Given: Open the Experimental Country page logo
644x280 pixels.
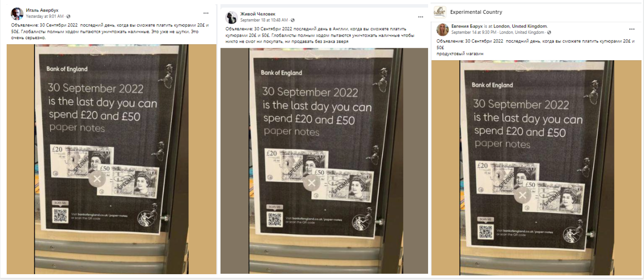Looking at the screenshot, I should (x=440, y=12).
